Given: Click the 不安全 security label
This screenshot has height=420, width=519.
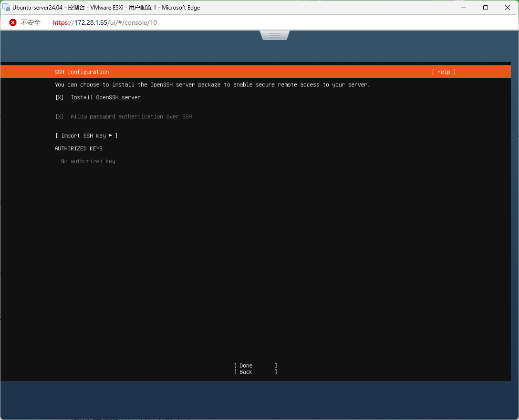Looking at the screenshot, I should tap(31, 22).
